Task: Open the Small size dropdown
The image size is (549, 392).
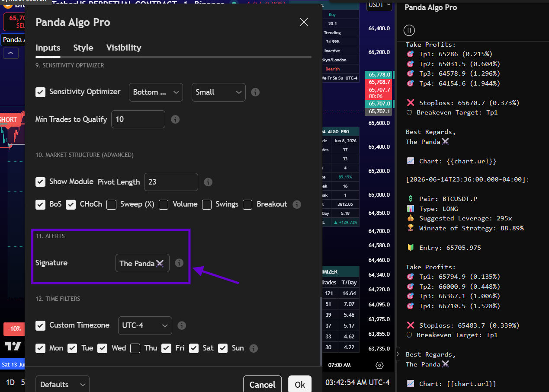Action: [218, 92]
